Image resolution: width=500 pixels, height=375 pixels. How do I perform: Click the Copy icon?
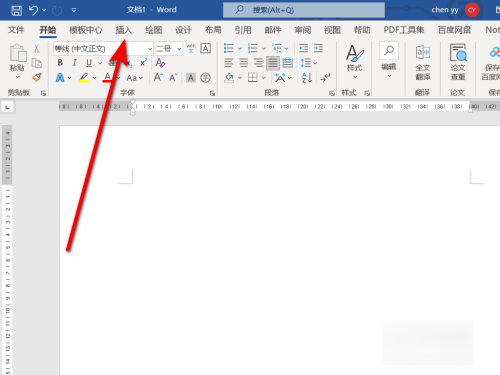tap(36, 63)
